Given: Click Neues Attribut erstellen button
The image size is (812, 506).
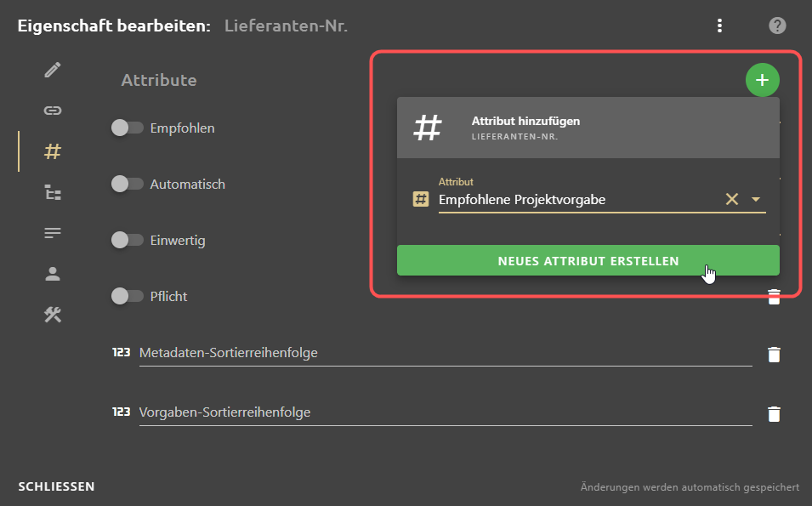Looking at the screenshot, I should (588, 260).
